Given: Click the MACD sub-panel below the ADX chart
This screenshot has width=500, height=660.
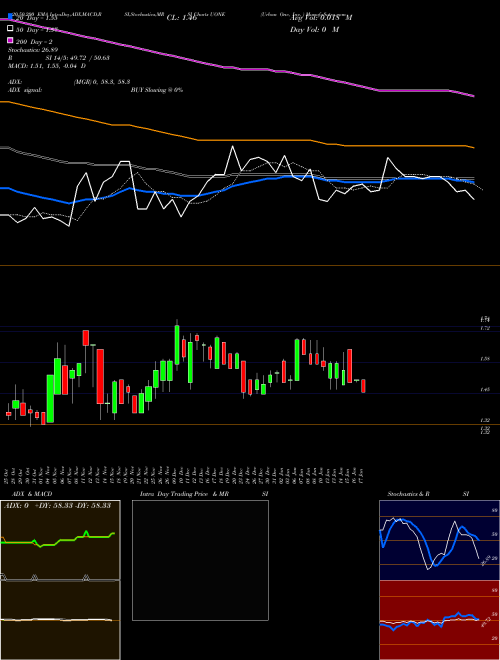Looking at the screenshot, I should click(60, 620).
